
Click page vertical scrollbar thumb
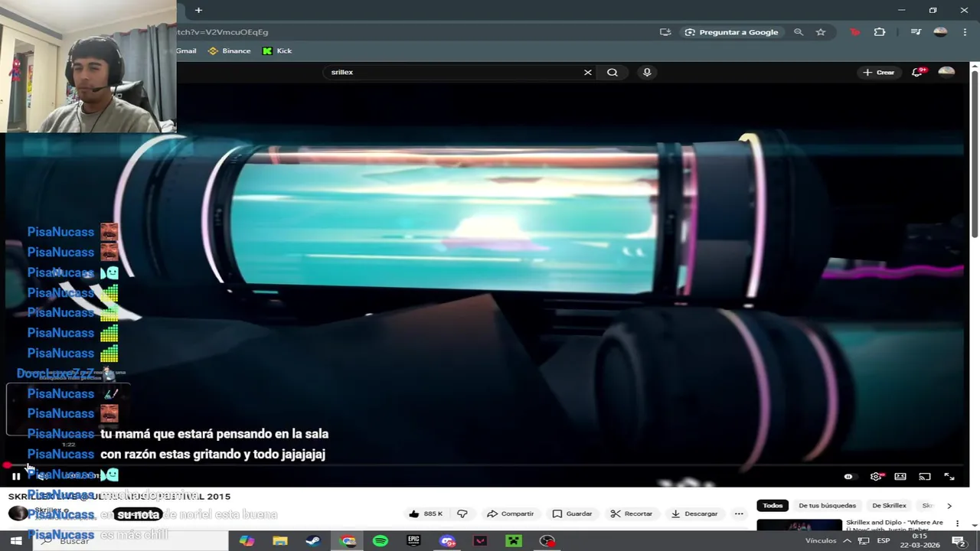click(x=975, y=153)
